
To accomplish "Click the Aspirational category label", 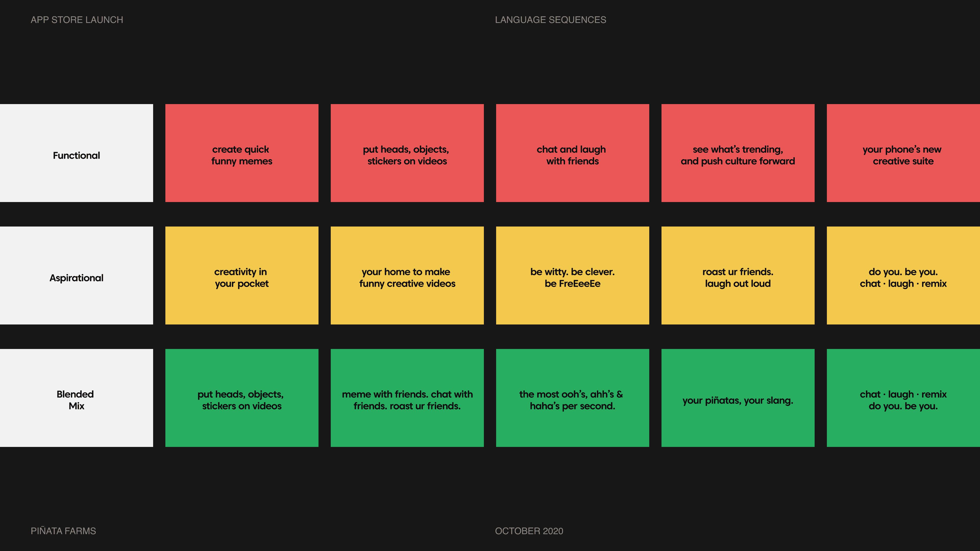I will point(76,278).
